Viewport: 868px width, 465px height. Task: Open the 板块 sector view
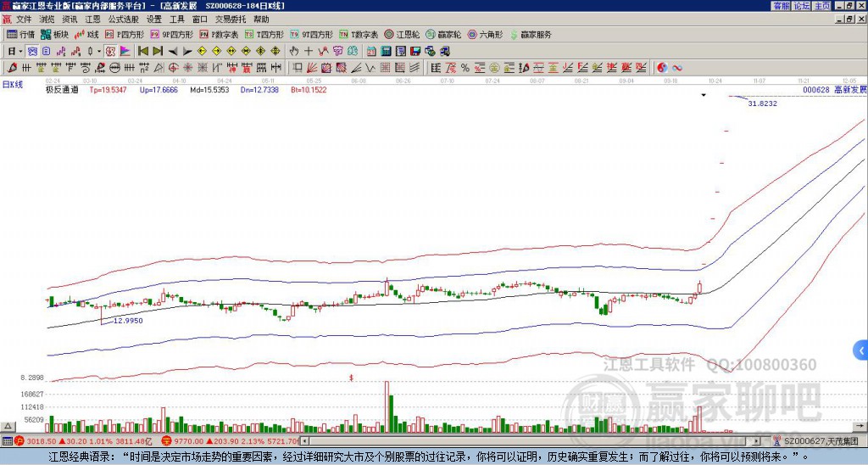coord(55,34)
